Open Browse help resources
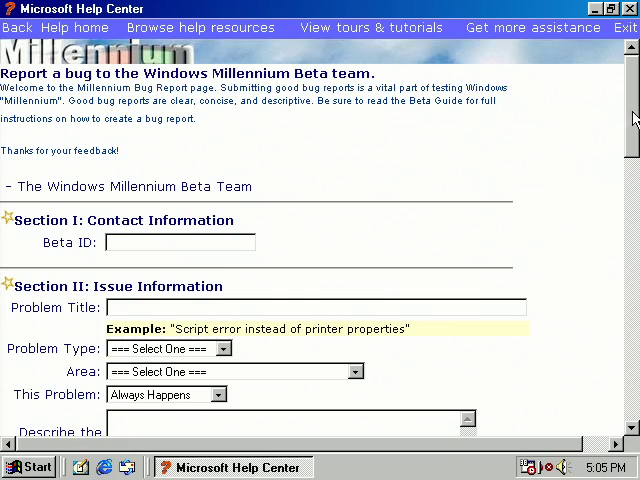This screenshot has width=640, height=480. pyautogui.click(x=200, y=28)
